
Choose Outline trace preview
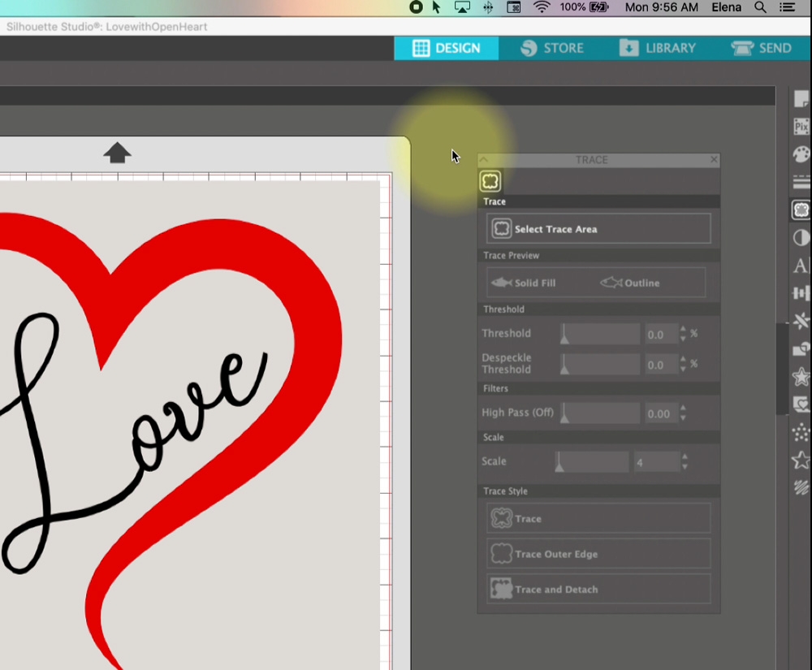(630, 283)
